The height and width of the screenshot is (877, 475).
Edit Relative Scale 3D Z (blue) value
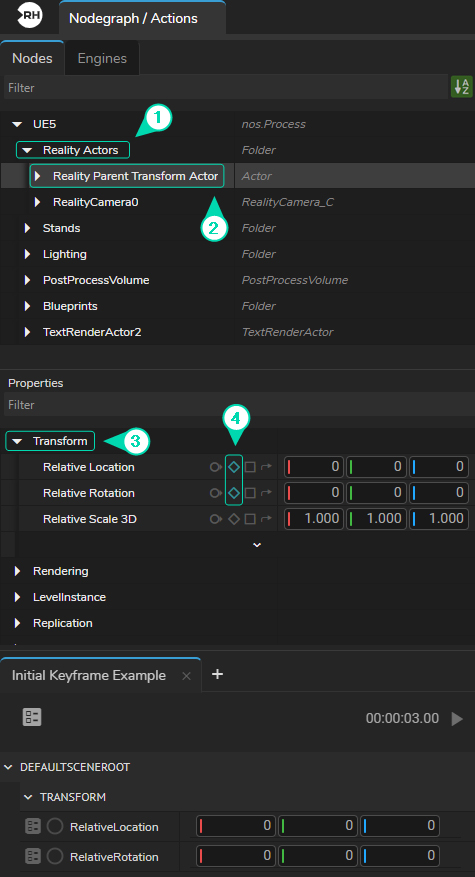(x=439, y=519)
